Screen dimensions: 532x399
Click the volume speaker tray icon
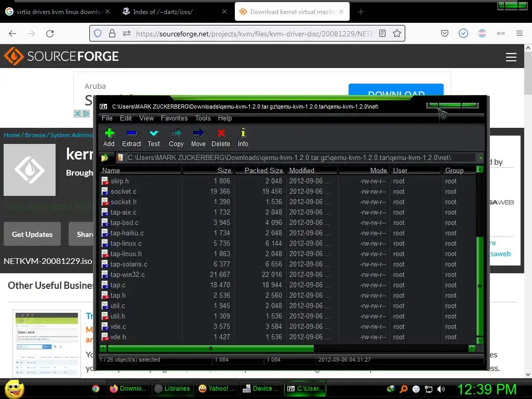point(441,389)
